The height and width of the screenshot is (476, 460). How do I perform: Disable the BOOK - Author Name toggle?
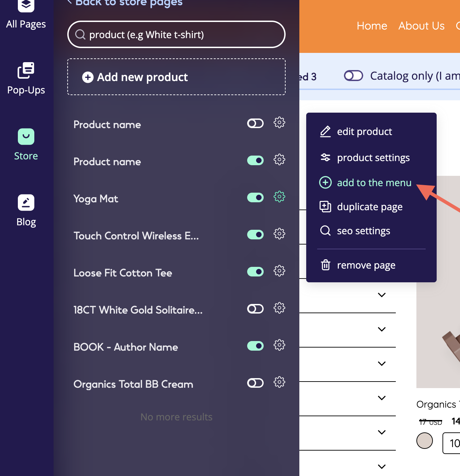pyautogui.click(x=255, y=346)
